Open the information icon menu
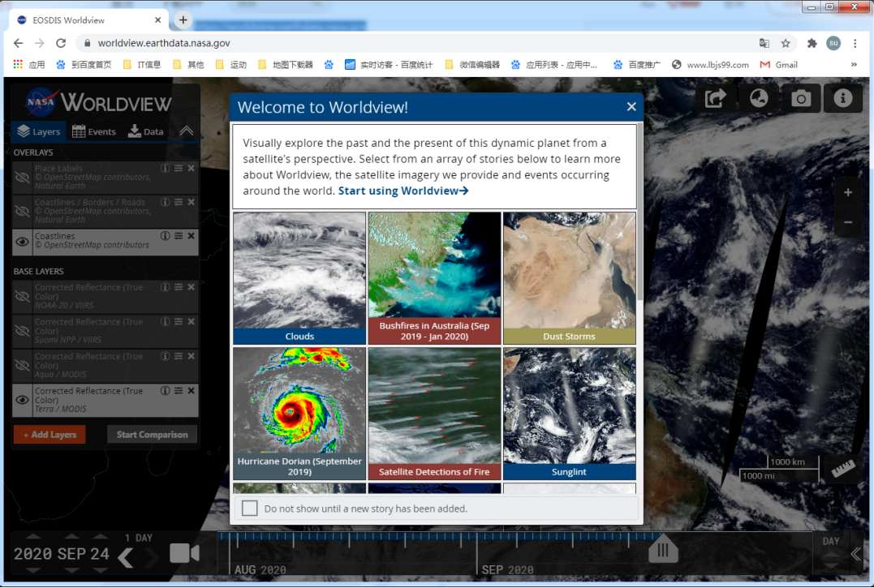 (x=843, y=98)
